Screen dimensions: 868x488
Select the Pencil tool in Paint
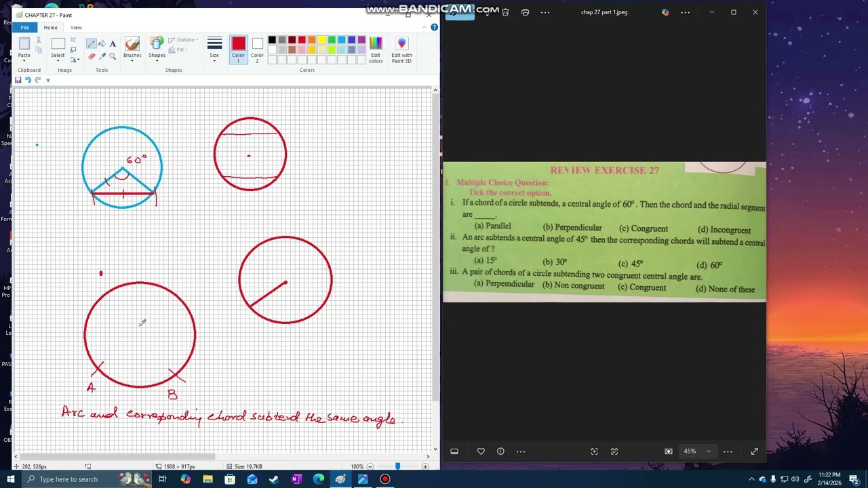(x=92, y=43)
